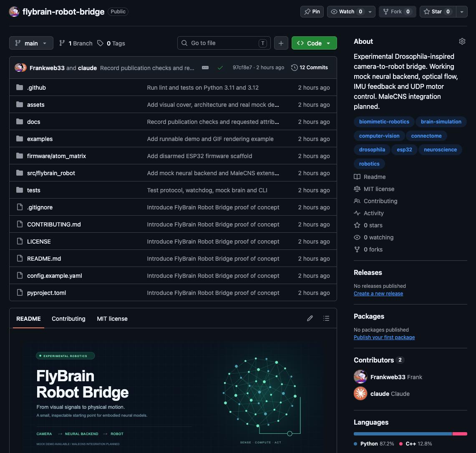Screen dimensions: 476x453
Task: Open the About settings gear icon
Action: click(462, 41)
